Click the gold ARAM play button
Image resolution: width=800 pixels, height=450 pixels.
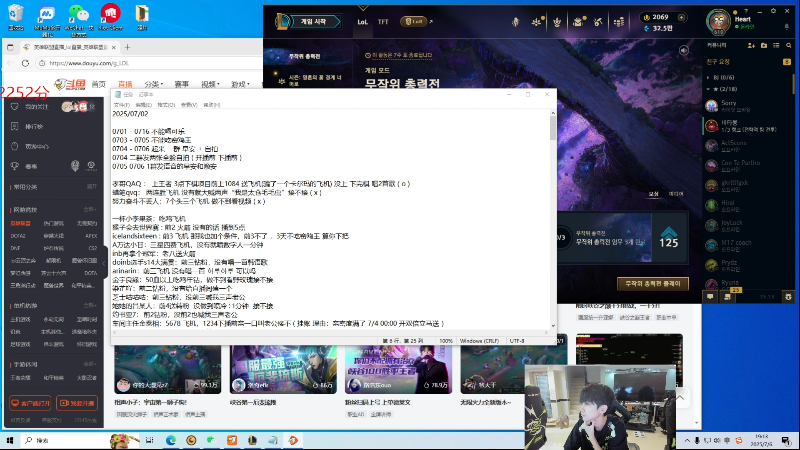pos(653,284)
